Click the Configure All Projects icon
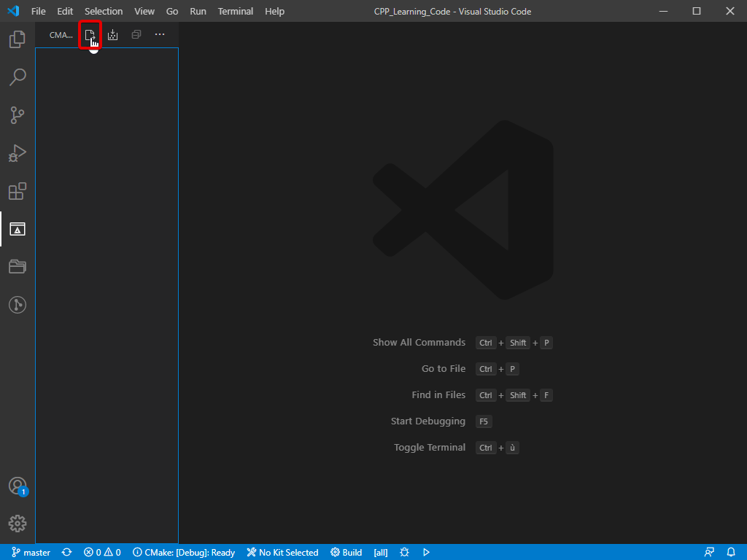Screen dimensions: 747x560 coord(90,35)
